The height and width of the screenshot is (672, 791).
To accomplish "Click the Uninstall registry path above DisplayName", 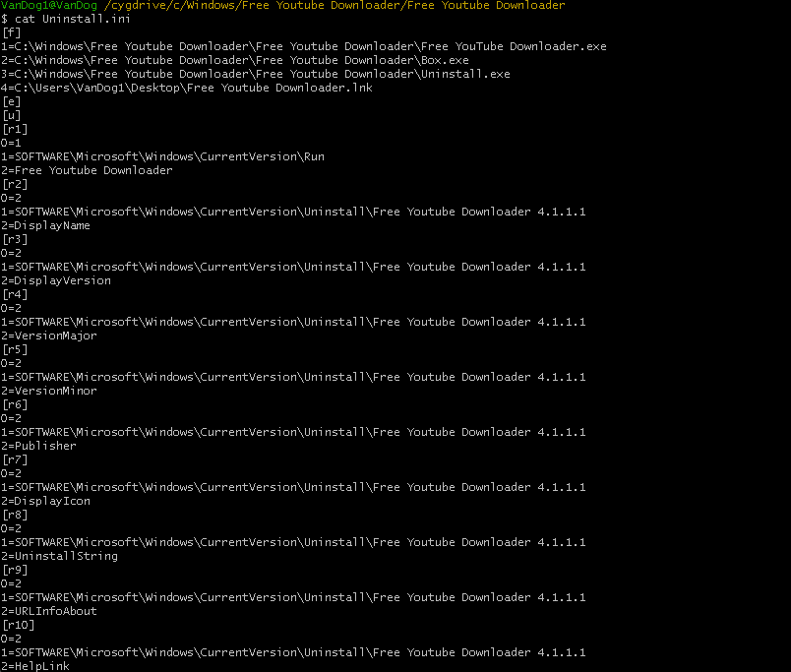I will tap(293, 212).
